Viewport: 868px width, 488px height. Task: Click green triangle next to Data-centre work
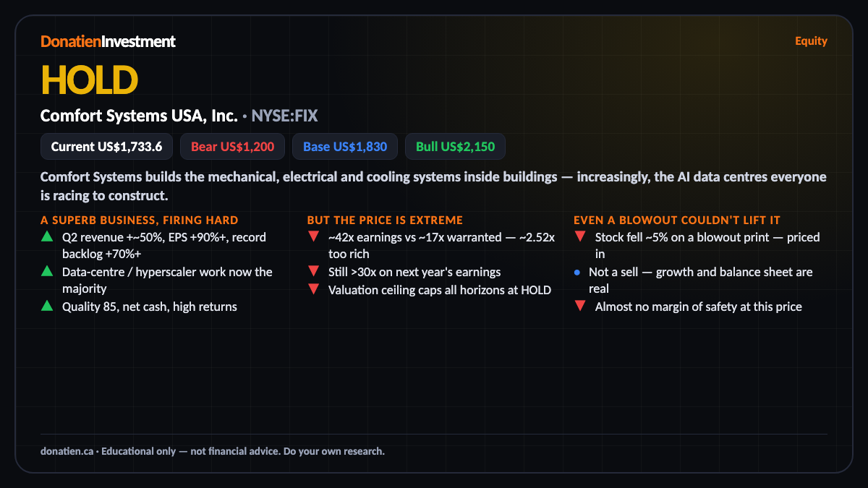[47, 271]
